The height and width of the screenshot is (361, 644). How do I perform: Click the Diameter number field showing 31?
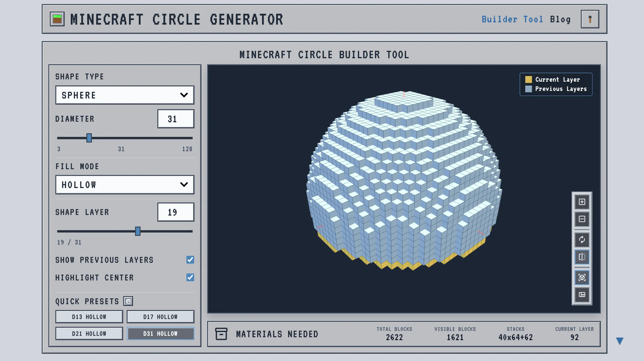176,119
